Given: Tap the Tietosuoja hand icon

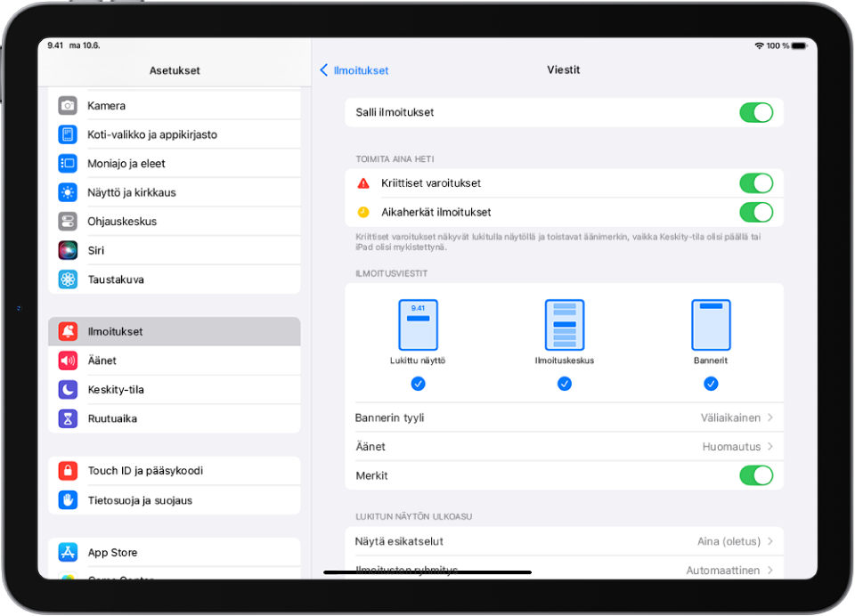Looking at the screenshot, I should pos(68,500).
